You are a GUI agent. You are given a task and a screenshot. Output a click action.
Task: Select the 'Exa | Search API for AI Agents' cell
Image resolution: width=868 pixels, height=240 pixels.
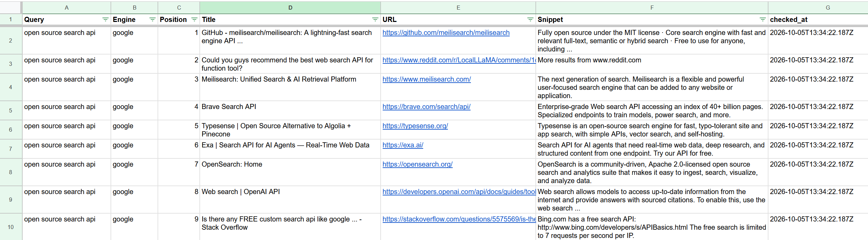point(290,149)
